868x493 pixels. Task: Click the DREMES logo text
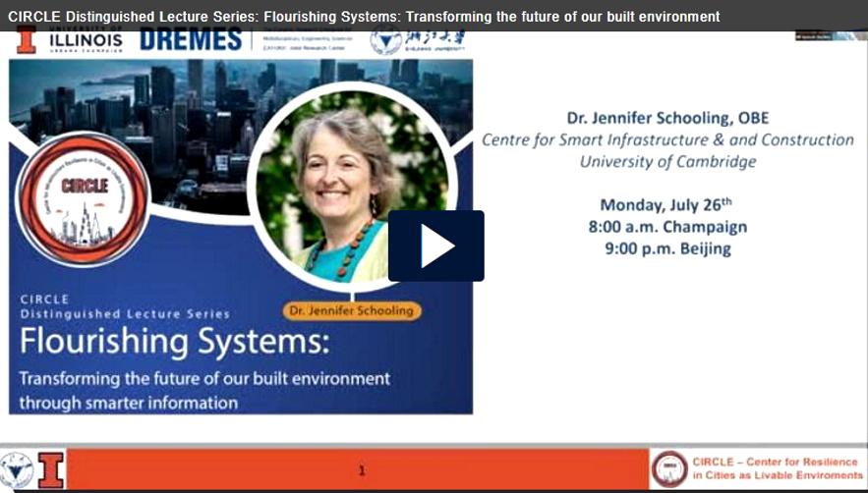point(191,40)
